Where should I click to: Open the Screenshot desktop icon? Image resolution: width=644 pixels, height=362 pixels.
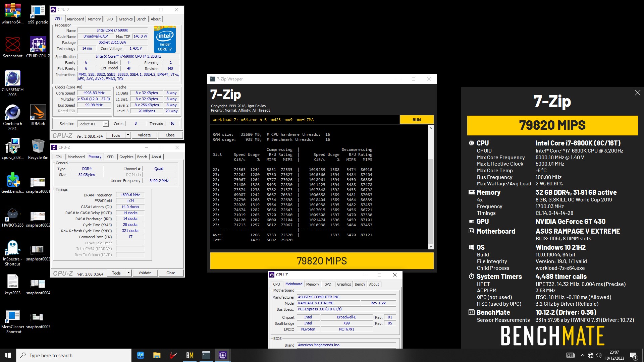[x=12, y=47]
